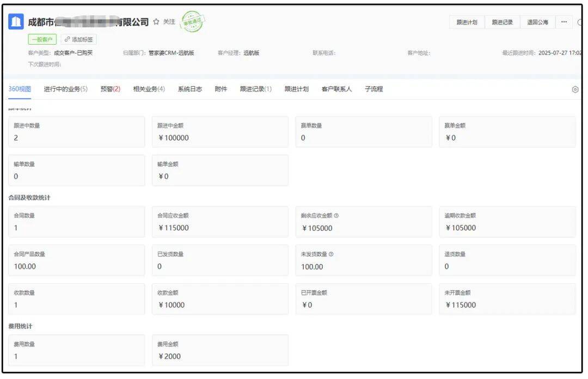This screenshot has height=379, width=588.
Task: Click the 客户类型 value 成交客户-已购买
Action: tap(73, 53)
